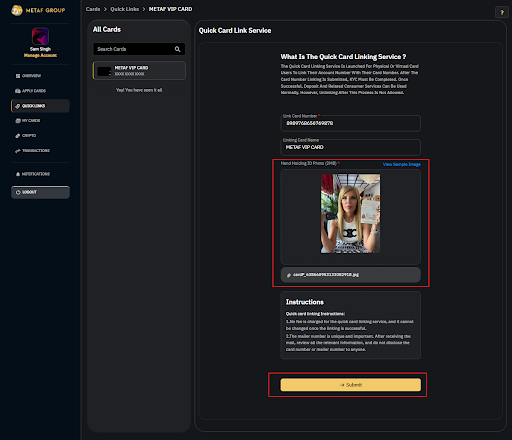The height and width of the screenshot is (440, 512).
Task: Click the METAF GROUP logo icon
Action: click(17, 10)
